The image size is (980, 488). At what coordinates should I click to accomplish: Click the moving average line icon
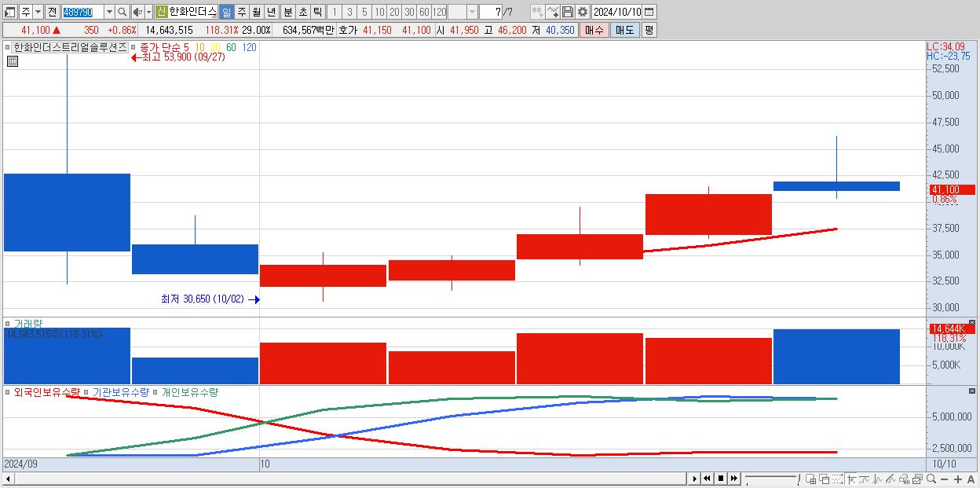[x=864, y=479]
